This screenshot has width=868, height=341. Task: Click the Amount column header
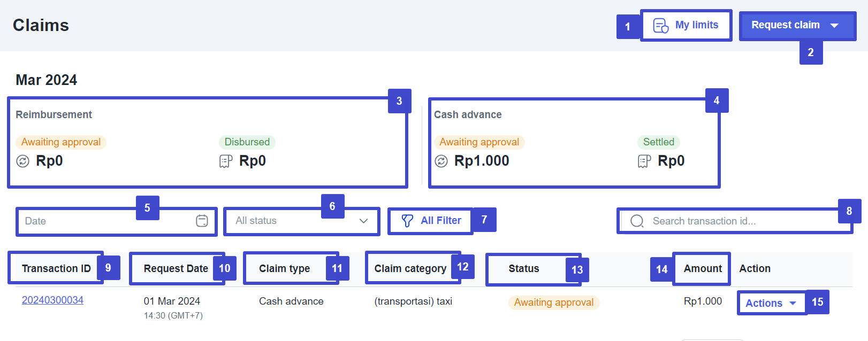coord(702,268)
